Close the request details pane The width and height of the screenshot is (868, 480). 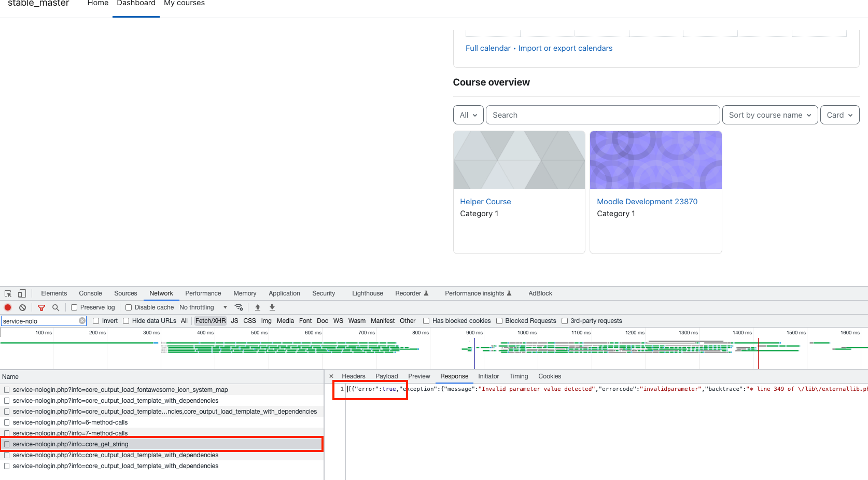tap(331, 376)
